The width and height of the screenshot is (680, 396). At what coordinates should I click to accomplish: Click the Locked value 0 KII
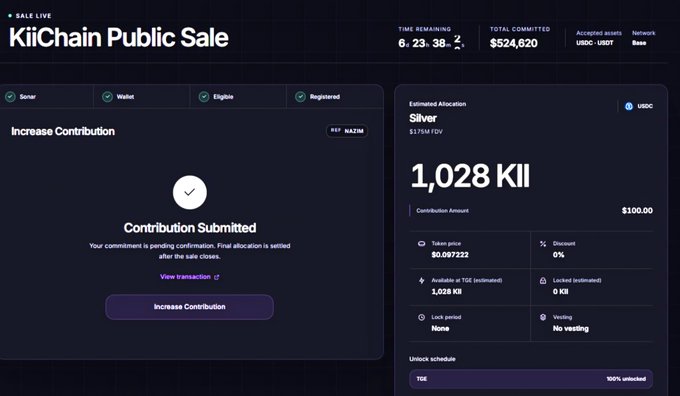[x=560, y=292]
